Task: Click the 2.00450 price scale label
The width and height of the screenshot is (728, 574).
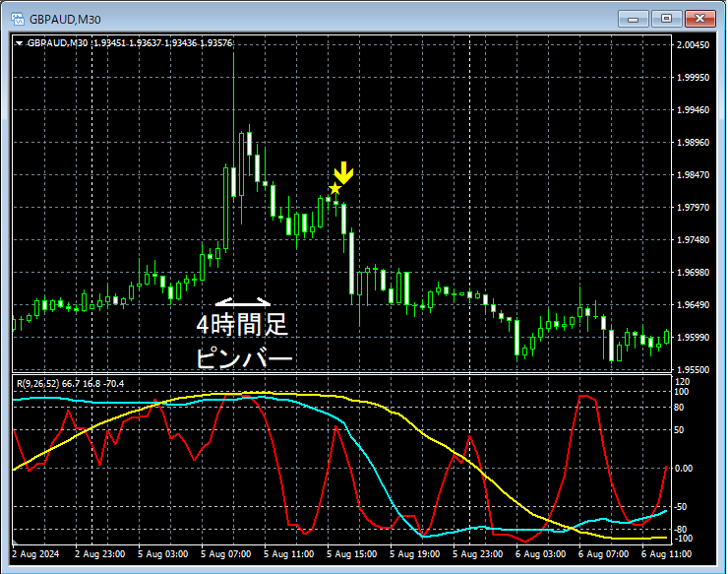Action: point(693,45)
